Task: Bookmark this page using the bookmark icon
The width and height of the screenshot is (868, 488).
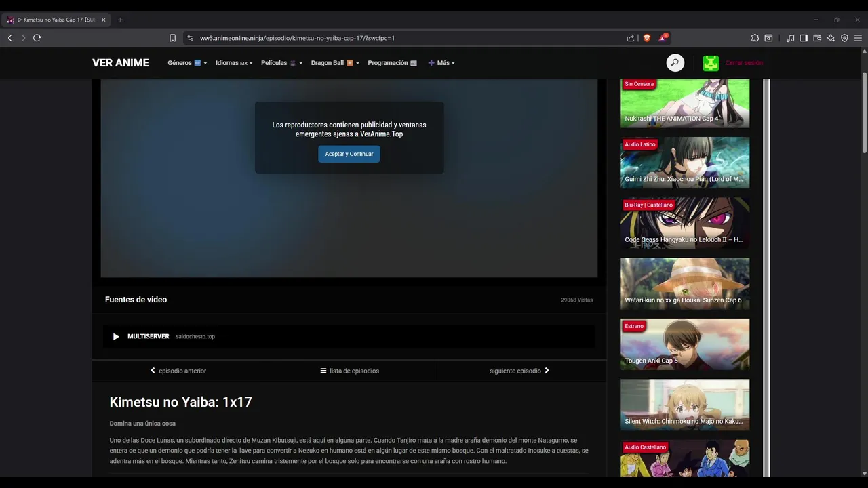Action: click(172, 38)
